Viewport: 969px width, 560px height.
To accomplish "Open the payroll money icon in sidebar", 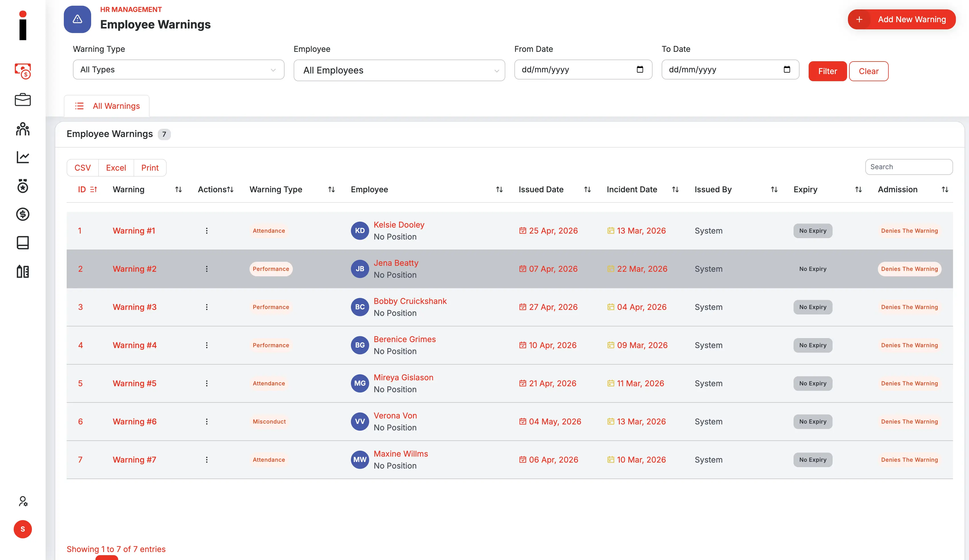I will tap(23, 71).
